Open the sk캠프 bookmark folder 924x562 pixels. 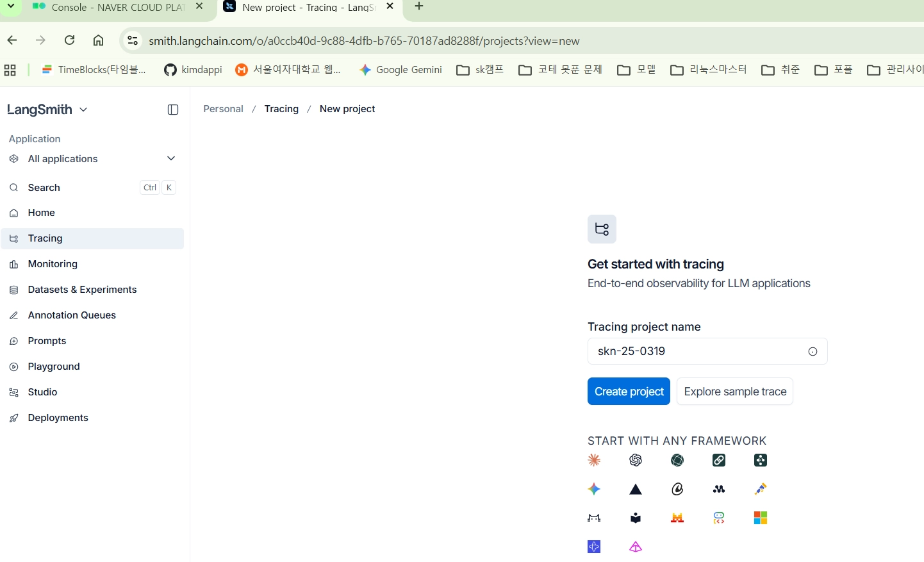pos(480,70)
